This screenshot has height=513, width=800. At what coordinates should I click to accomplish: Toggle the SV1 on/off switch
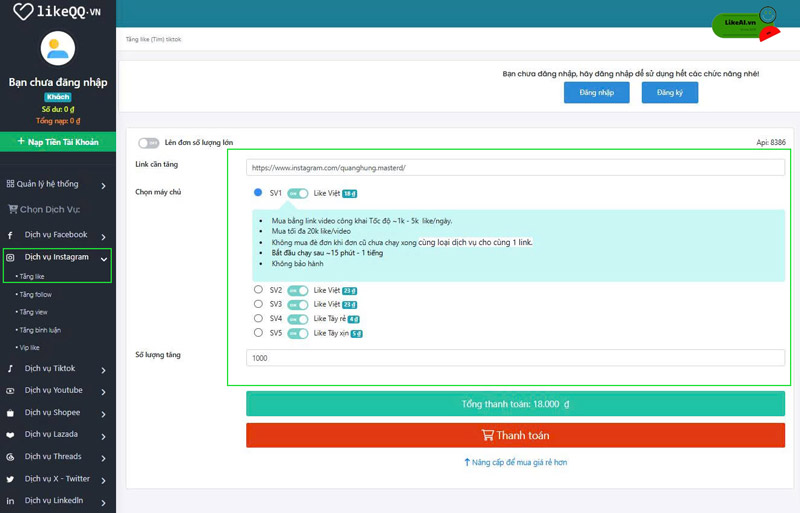pyautogui.click(x=298, y=193)
